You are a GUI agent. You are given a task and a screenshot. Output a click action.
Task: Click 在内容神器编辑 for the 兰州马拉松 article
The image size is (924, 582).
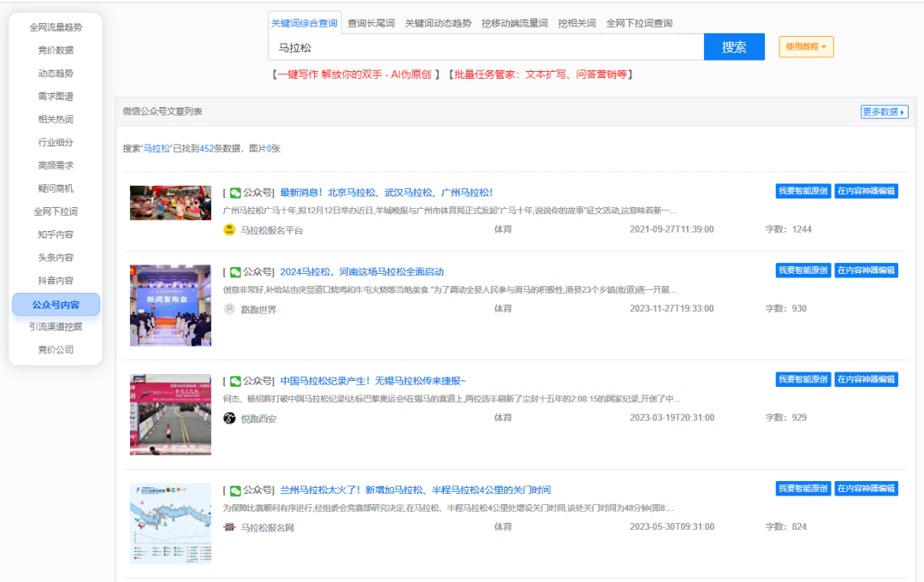pos(866,488)
